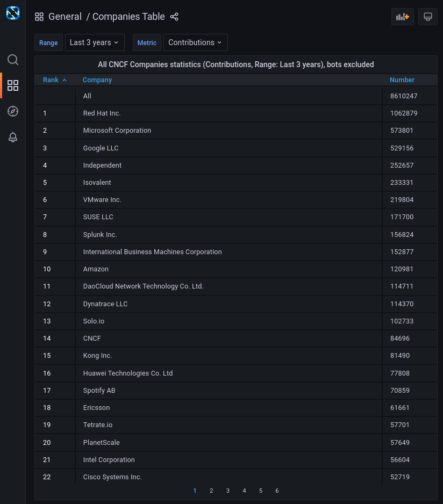
Task: Open the Dashboards icon in sidebar
Action: [13, 85]
